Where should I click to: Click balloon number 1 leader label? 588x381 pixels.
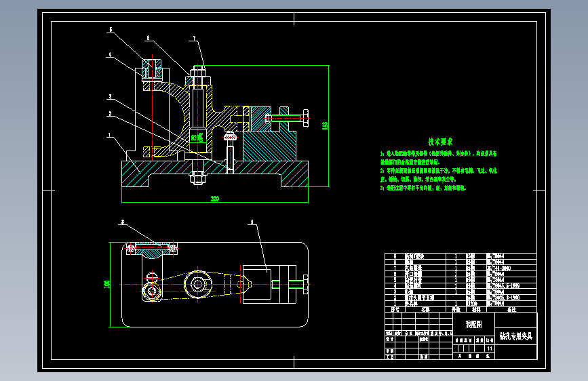click(x=109, y=135)
